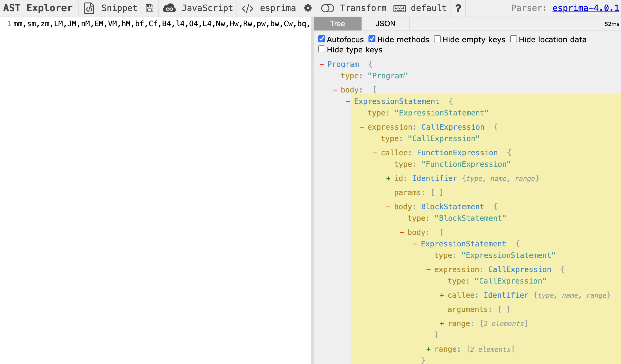Click the keyboard icon beside default
This screenshot has width=621, height=364.
tap(399, 9)
